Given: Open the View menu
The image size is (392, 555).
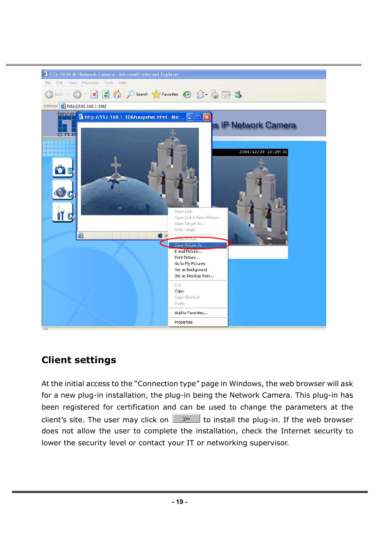Looking at the screenshot, I should point(73,83).
